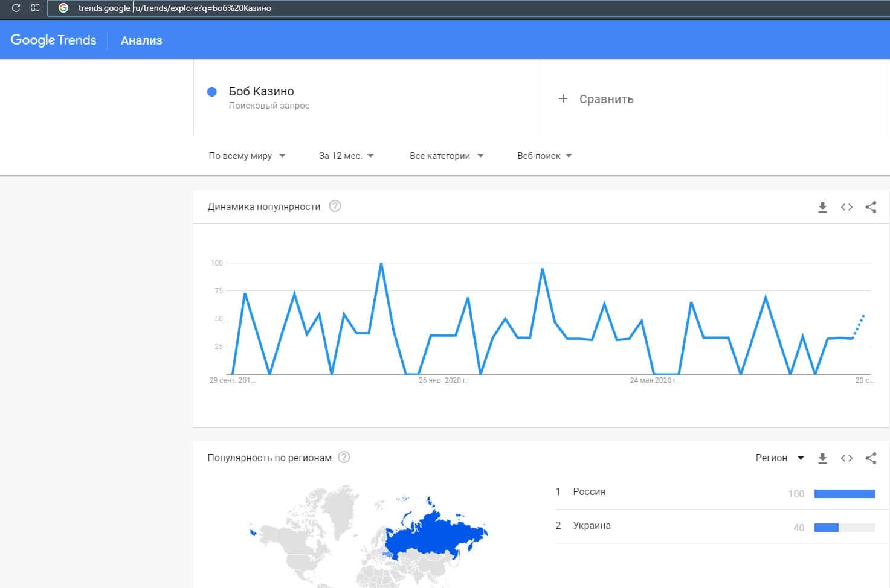Image resolution: width=890 pixels, height=588 pixels.
Task: Open the browser tab grid icon
Action: click(x=35, y=8)
